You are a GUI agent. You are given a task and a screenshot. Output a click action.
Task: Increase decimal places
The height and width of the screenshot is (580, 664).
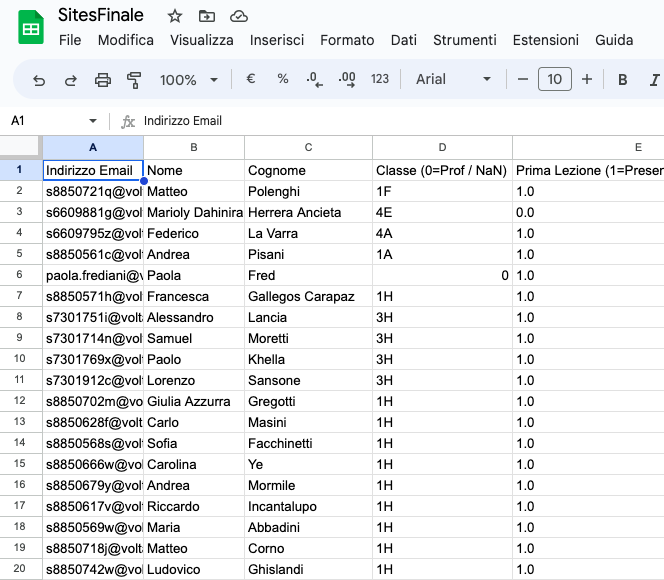(347, 80)
